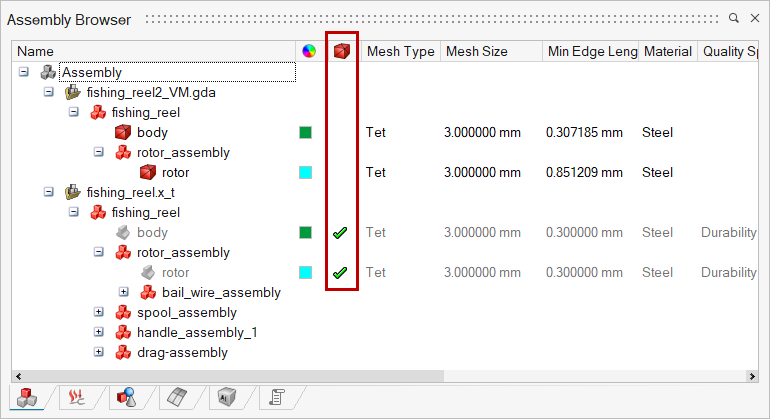The image size is (770, 419).
Task: Click Durability in the grayed rotor row
Action: [x=729, y=272]
